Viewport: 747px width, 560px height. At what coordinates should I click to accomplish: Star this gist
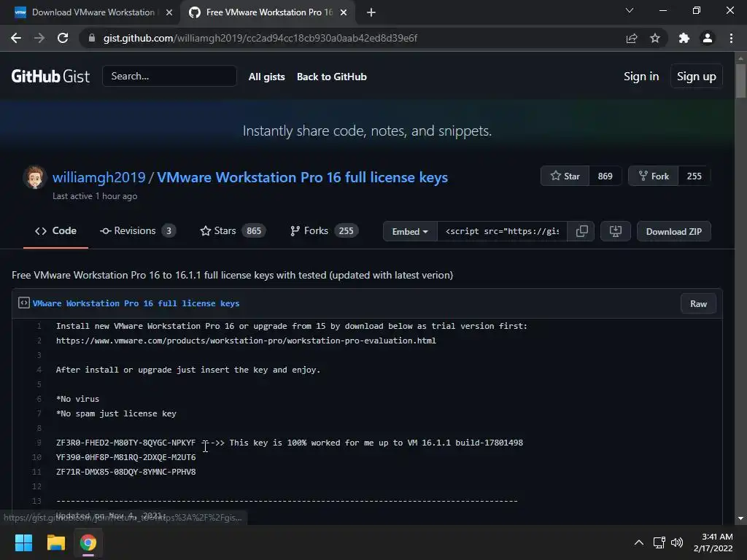click(x=565, y=176)
